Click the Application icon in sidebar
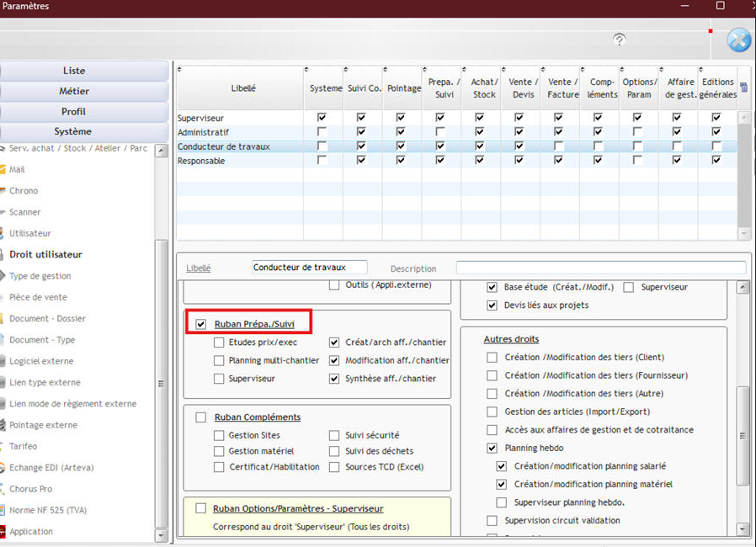The width and height of the screenshot is (756, 547). (3, 532)
